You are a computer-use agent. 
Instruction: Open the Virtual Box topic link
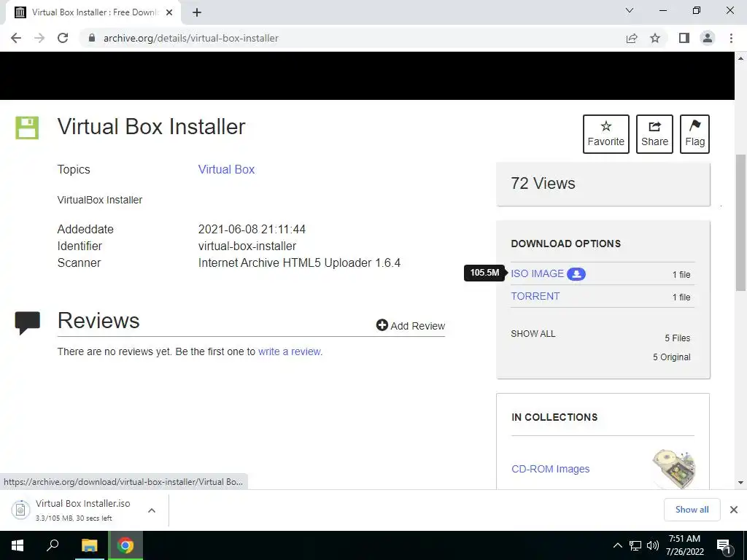(226, 169)
